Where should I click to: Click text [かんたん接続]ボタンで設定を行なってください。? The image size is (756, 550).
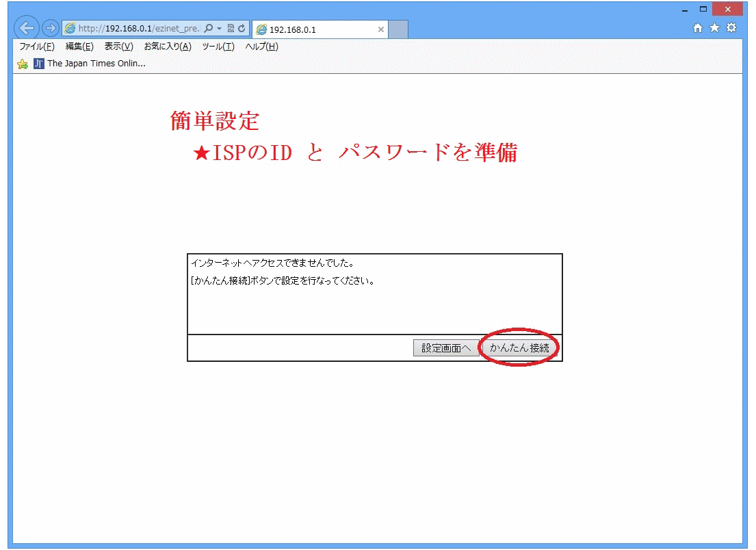[x=283, y=280]
